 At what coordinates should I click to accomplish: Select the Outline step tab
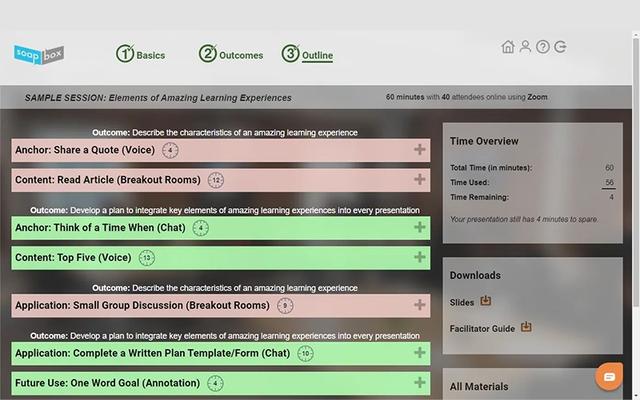click(308, 55)
